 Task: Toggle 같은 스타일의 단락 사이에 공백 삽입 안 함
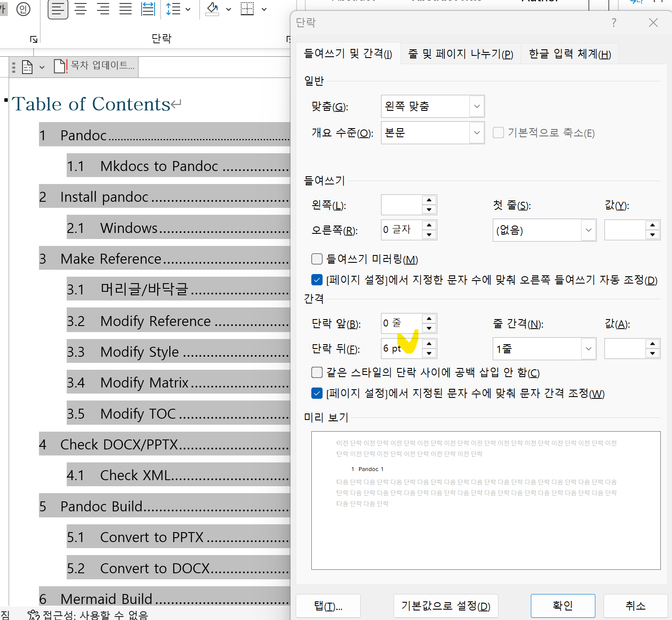pos(317,372)
